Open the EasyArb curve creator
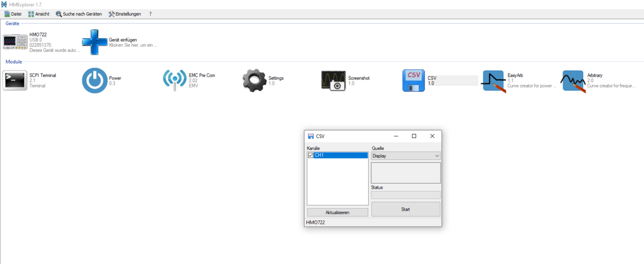 494,80
